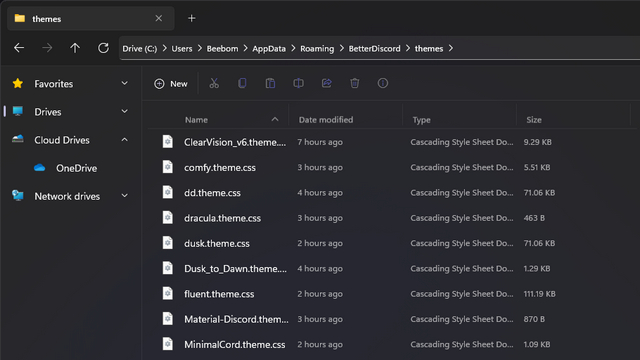Open the Properties info icon

click(x=382, y=83)
